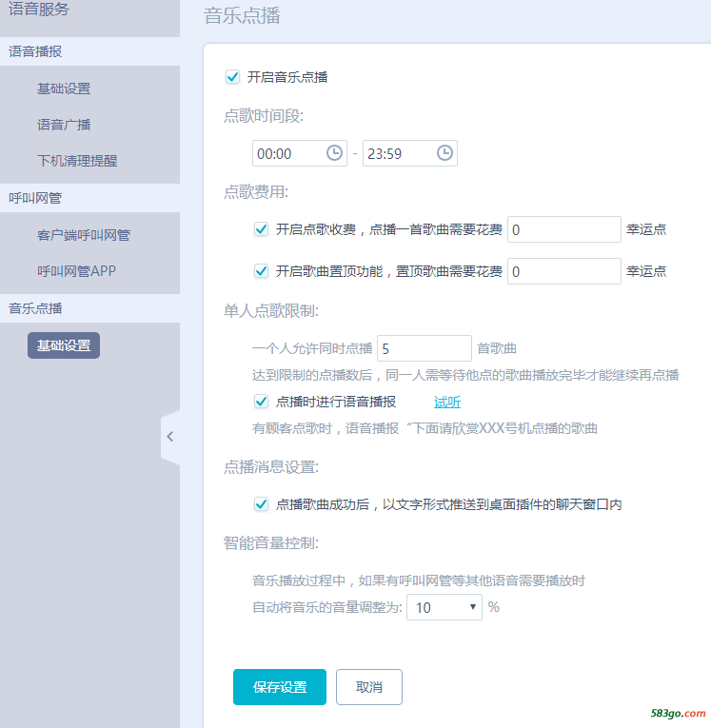
Task: Disable 点播时进行语音播报 checkbox
Action: pos(261,402)
